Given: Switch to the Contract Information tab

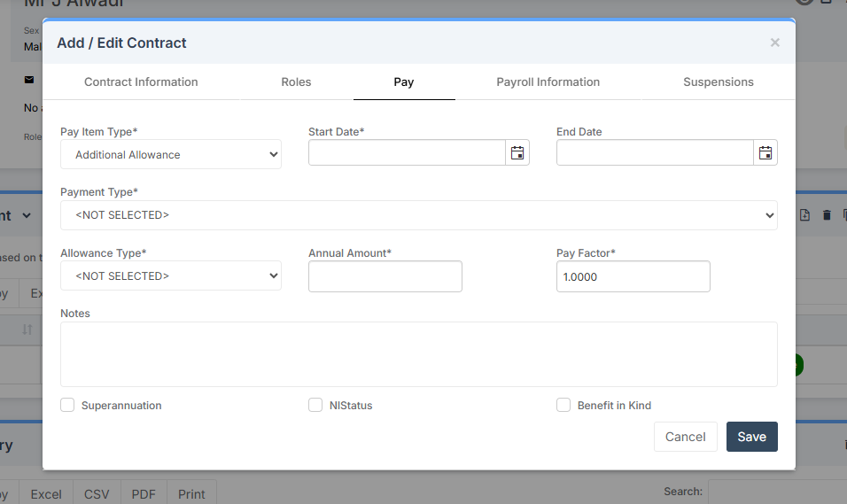Looking at the screenshot, I should [141, 81].
